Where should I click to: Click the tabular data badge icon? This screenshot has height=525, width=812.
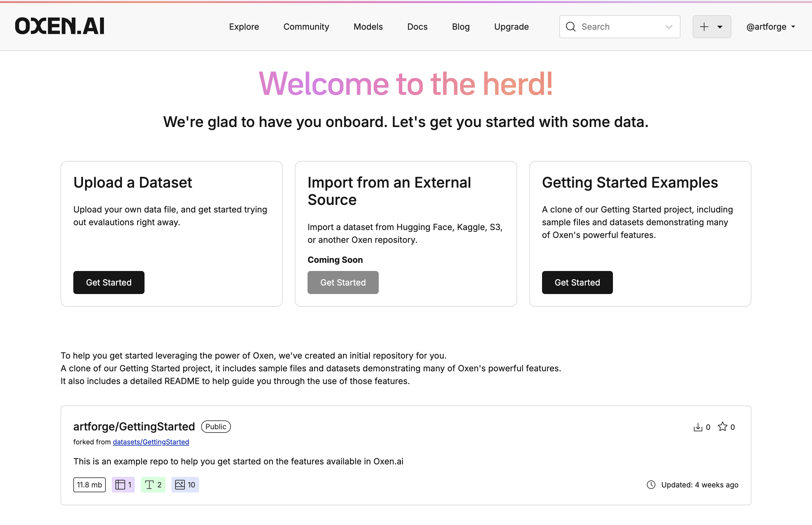(x=120, y=484)
